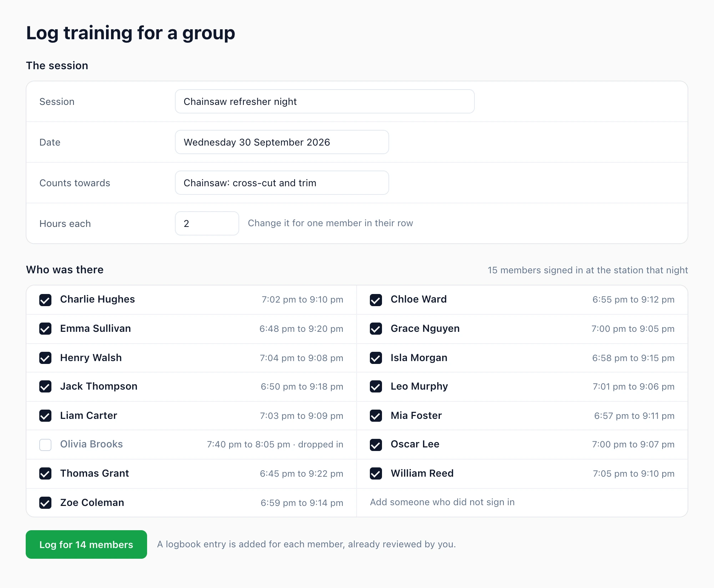Click the Zoe Coleman name

92,502
